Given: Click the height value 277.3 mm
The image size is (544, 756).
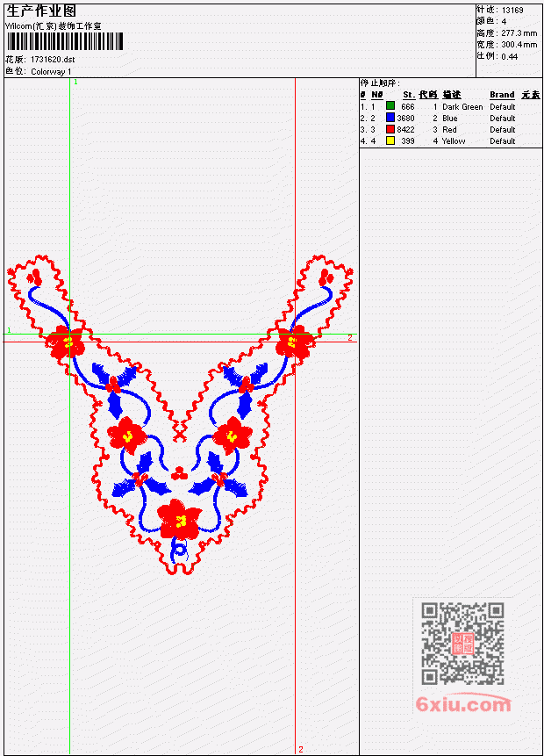Looking at the screenshot, I should (x=519, y=33).
